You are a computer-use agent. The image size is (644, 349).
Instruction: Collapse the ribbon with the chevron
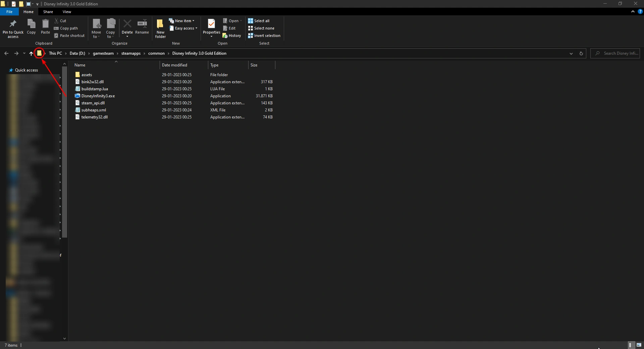(633, 11)
